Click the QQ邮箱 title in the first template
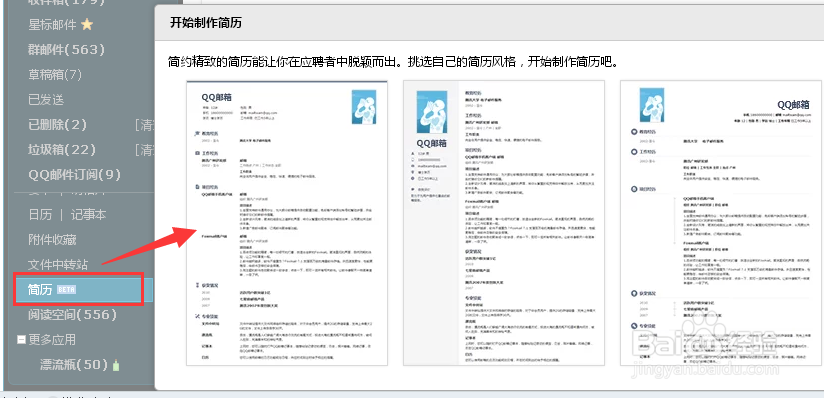 click(x=217, y=97)
